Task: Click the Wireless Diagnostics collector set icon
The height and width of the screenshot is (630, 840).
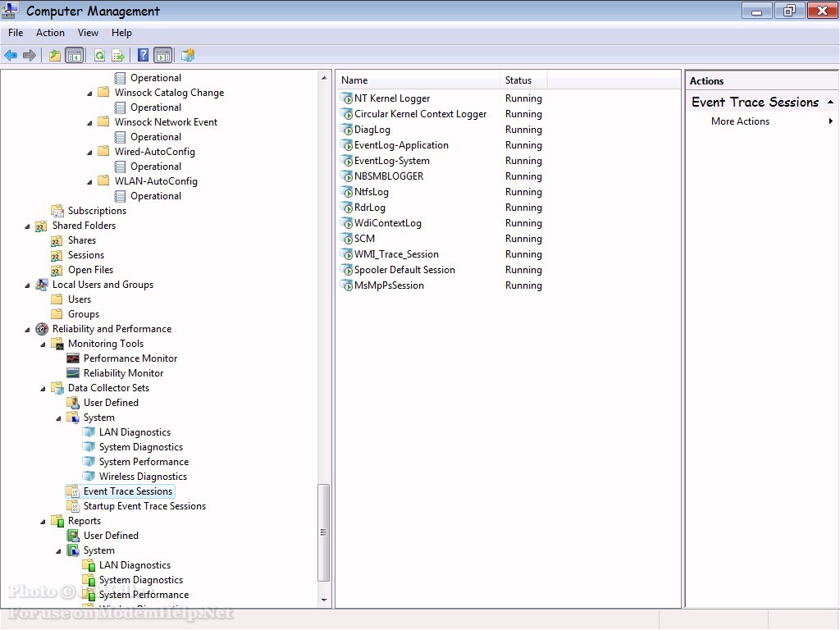Action: pyautogui.click(x=89, y=477)
